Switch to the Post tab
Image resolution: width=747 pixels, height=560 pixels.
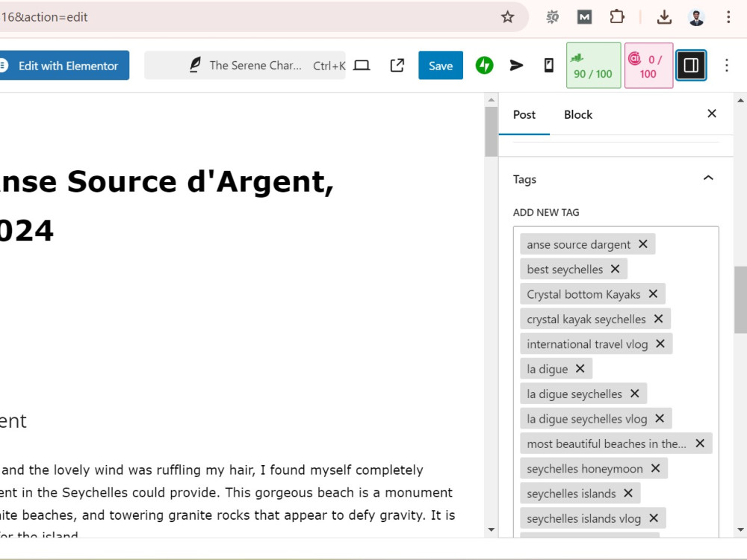[524, 115]
